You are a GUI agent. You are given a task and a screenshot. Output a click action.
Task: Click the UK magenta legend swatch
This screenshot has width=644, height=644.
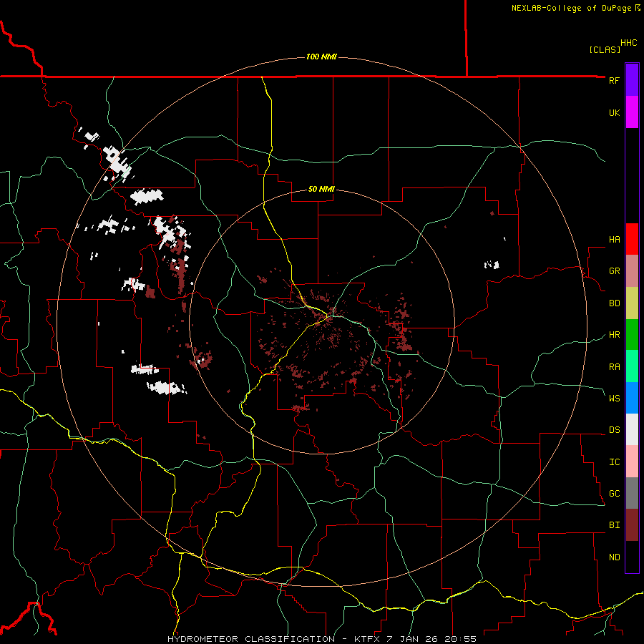632,112
